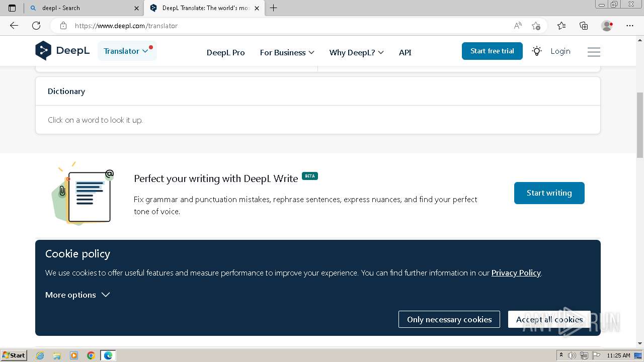View site information lock icon
The width and height of the screenshot is (644, 362).
[x=63, y=26]
